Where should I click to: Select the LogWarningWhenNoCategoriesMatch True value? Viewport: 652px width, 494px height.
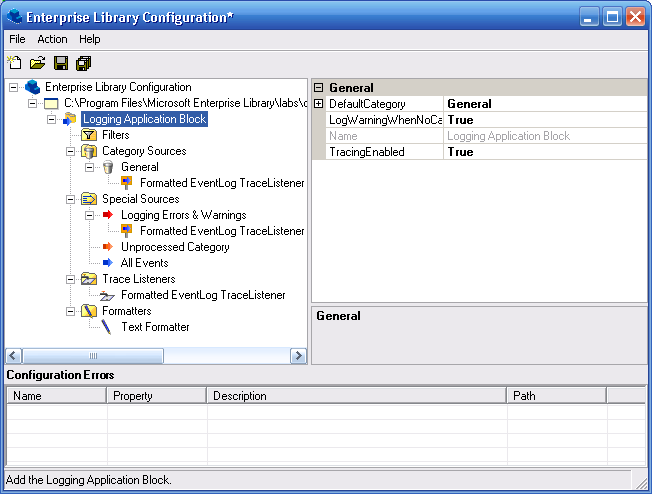pyautogui.click(x=460, y=120)
